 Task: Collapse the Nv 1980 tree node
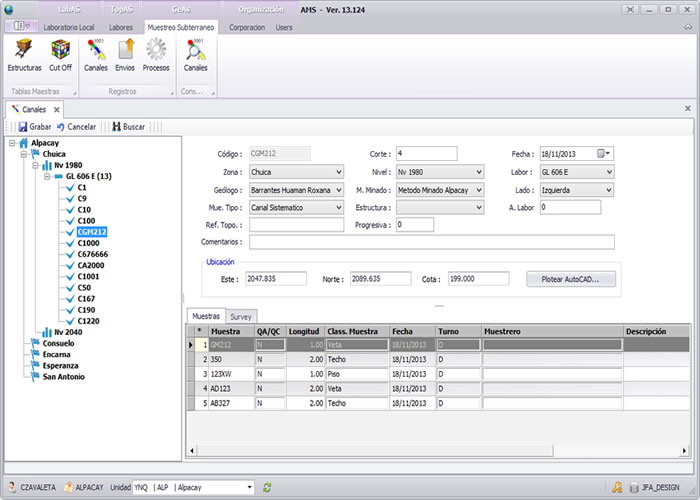(36, 166)
